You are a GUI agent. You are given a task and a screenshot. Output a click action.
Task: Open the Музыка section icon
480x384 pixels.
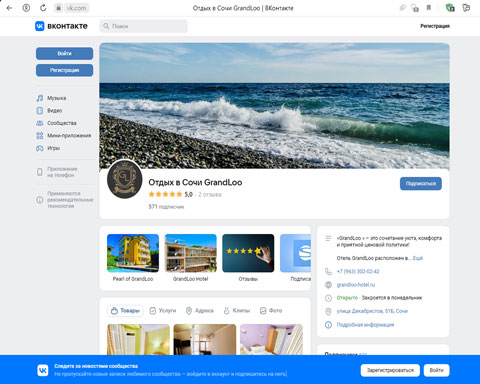coord(40,98)
